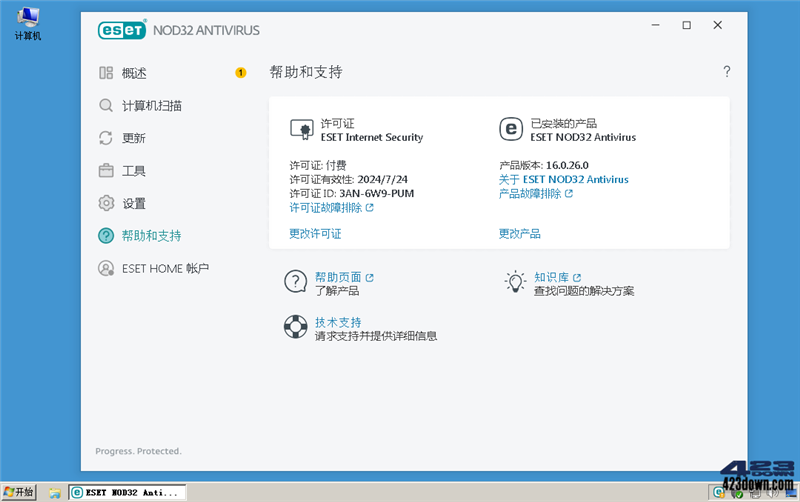Click 请求支持并提供详细信息 description text
800x502 pixels.
[376, 336]
